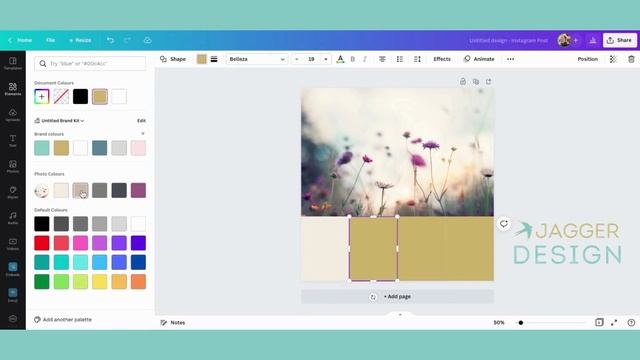This screenshot has height=360, width=640.
Task: Open the Templates sidebar panel
Action: pyautogui.click(x=13, y=63)
